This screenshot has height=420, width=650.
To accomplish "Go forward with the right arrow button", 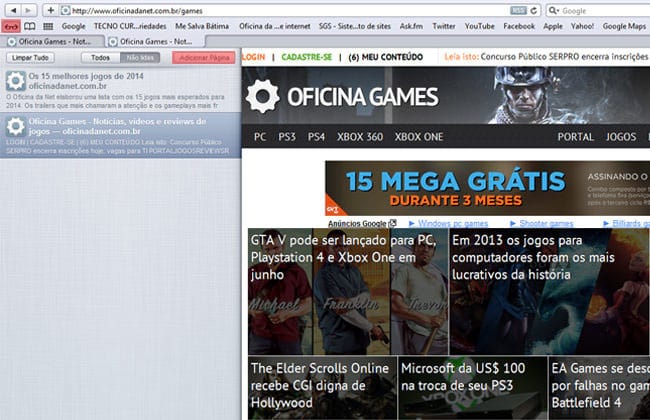I will [x=28, y=10].
